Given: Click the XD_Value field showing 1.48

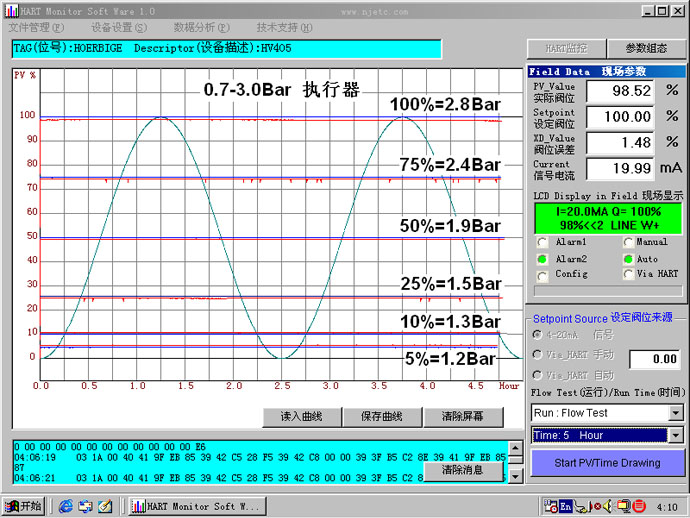Looking at the screenshot, I should pyautogui.click(x=620, y=143).
